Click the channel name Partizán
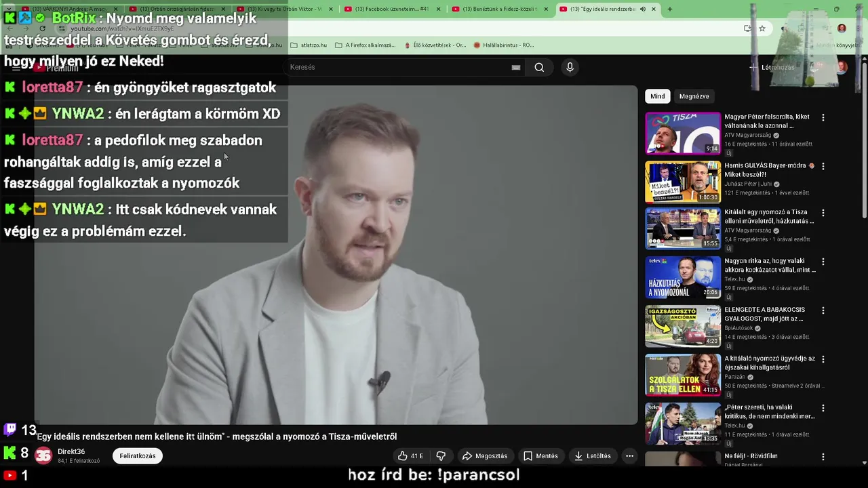The width and height of the screenshot is (868, 488). point(734,377)
